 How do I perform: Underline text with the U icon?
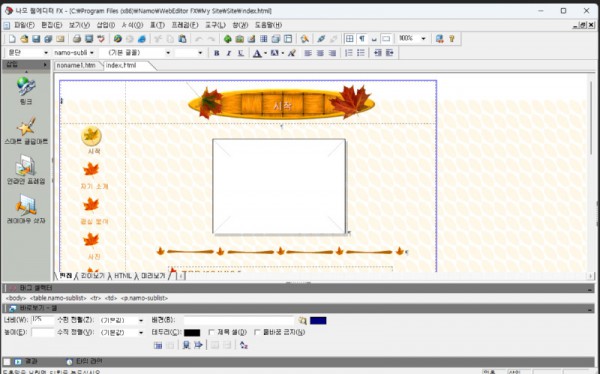pos(241,53)
